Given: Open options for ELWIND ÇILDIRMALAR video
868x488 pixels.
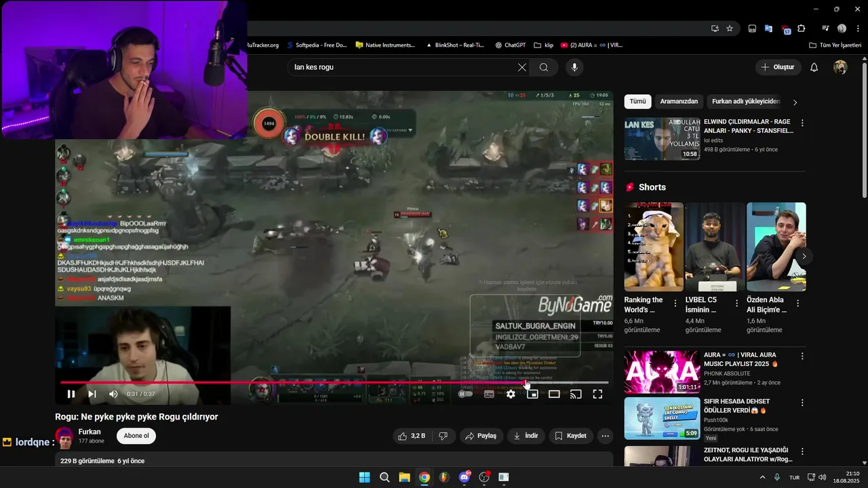Looking at the screenshot, I should pos(802,123).
